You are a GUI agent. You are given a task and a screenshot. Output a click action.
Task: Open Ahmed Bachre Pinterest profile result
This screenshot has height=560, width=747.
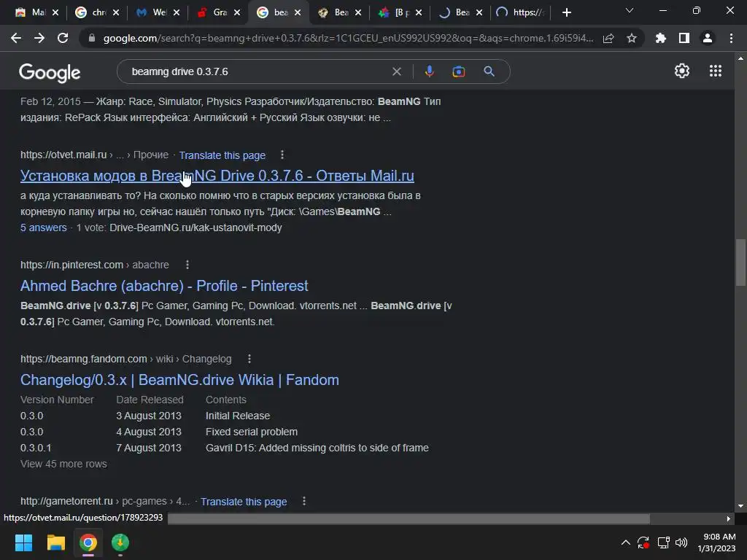click(164, 286)
